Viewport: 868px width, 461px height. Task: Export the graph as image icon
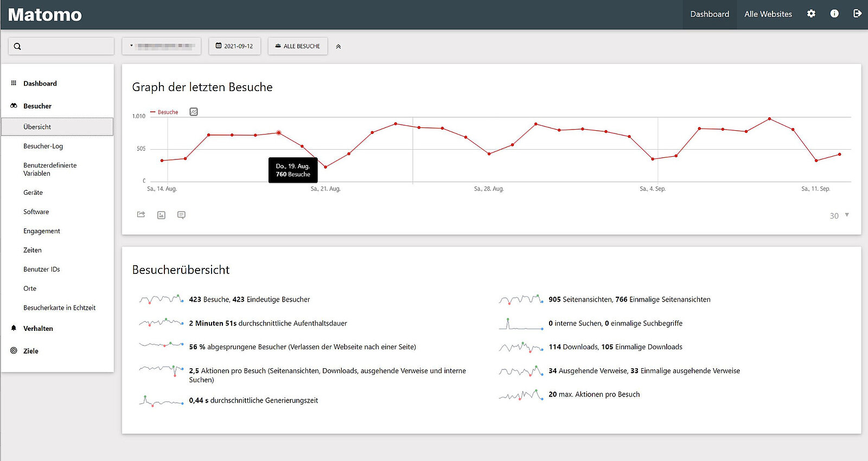[161, 215]
